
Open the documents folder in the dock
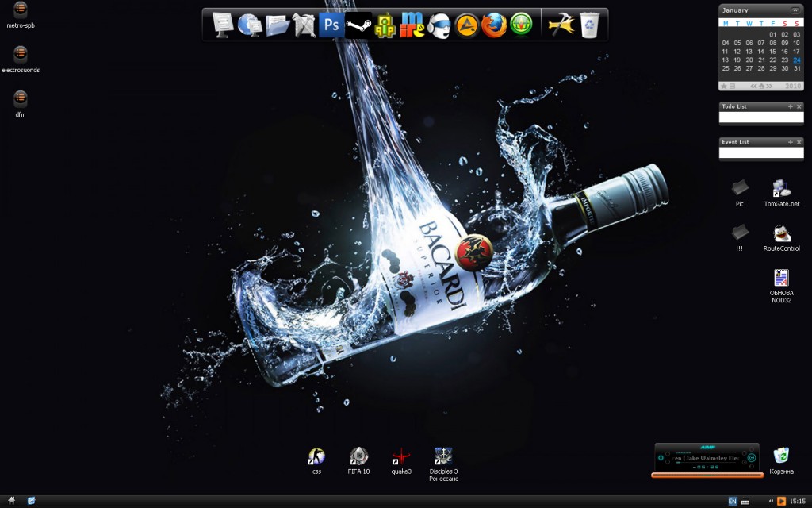278,25
